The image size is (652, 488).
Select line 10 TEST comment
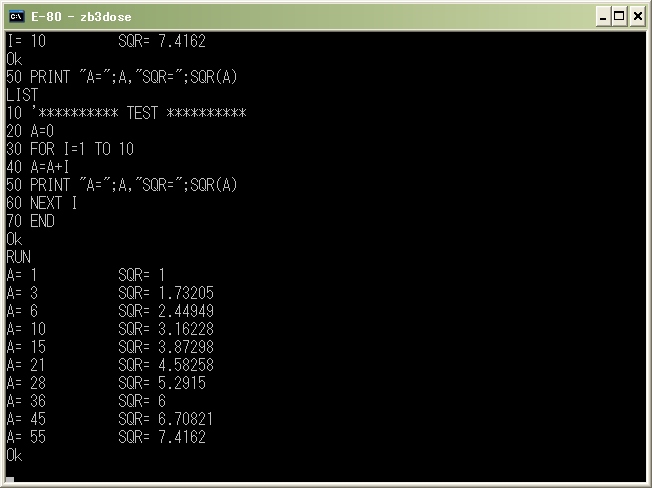coord(126,113)
